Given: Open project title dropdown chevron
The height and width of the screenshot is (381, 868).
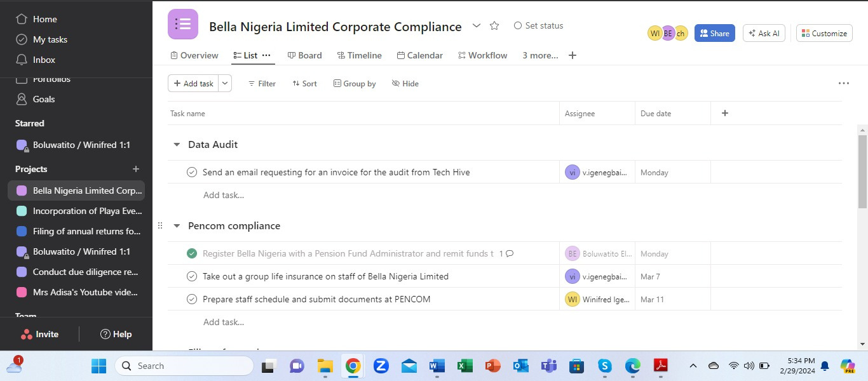Looking at the screenshot, I should 477,26.
